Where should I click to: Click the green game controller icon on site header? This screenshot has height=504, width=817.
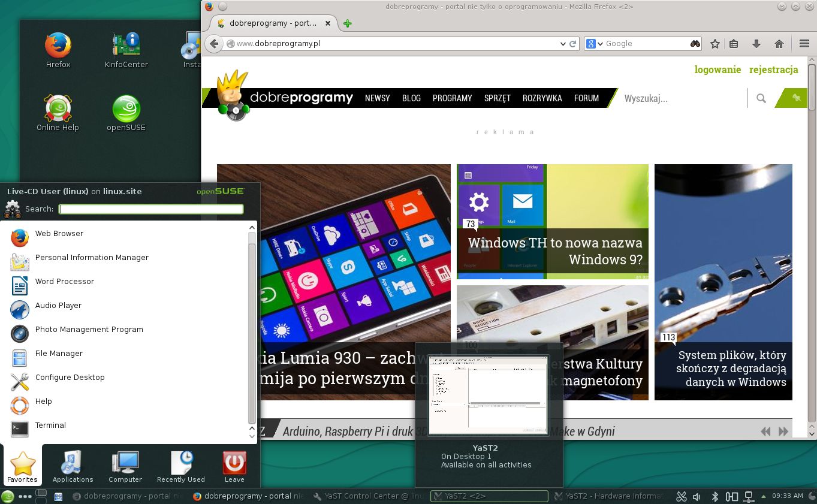pos(796,98)
